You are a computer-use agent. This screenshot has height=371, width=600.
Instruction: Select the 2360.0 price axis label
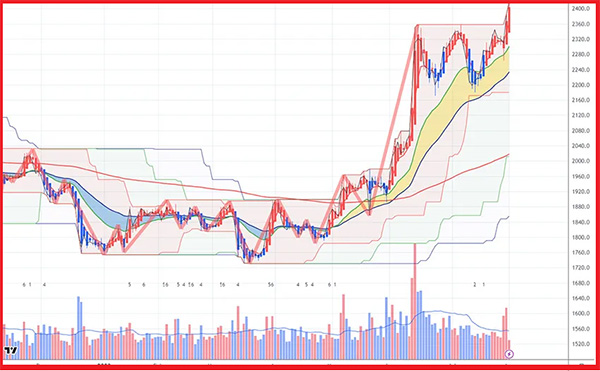click(580, 24)
